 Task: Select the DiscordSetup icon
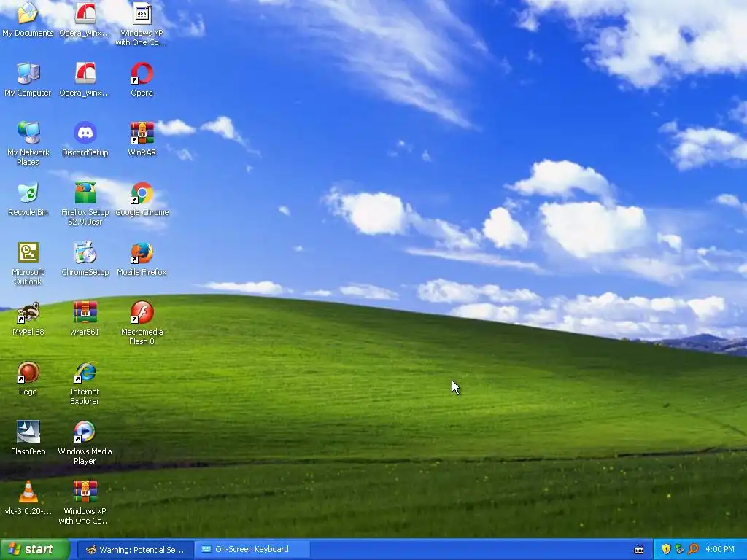85,133
